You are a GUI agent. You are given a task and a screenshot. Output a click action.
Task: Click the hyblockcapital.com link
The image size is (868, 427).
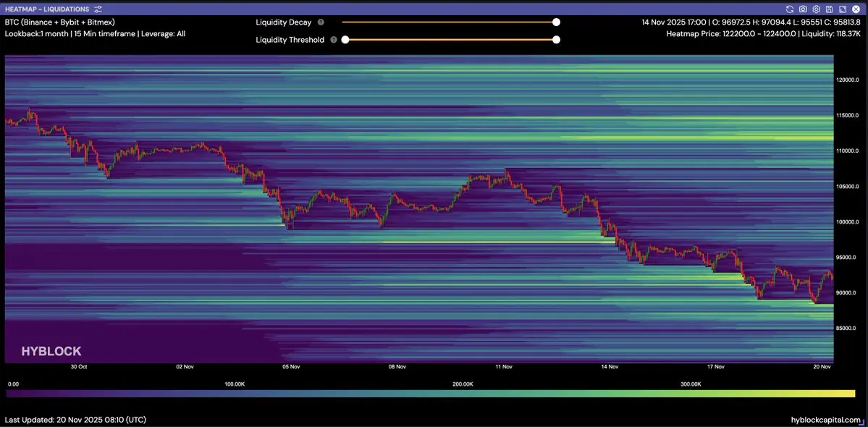pyautogui.click(x=825, y=420)
